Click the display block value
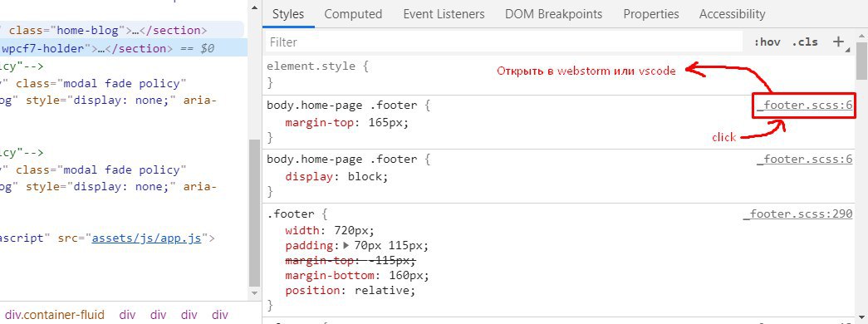The height and width of the screenshot is (324, 868). (366, 177)
